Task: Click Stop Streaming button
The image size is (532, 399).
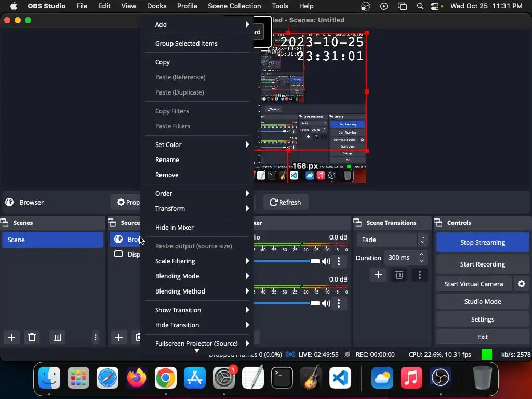Action: (483, 242)
